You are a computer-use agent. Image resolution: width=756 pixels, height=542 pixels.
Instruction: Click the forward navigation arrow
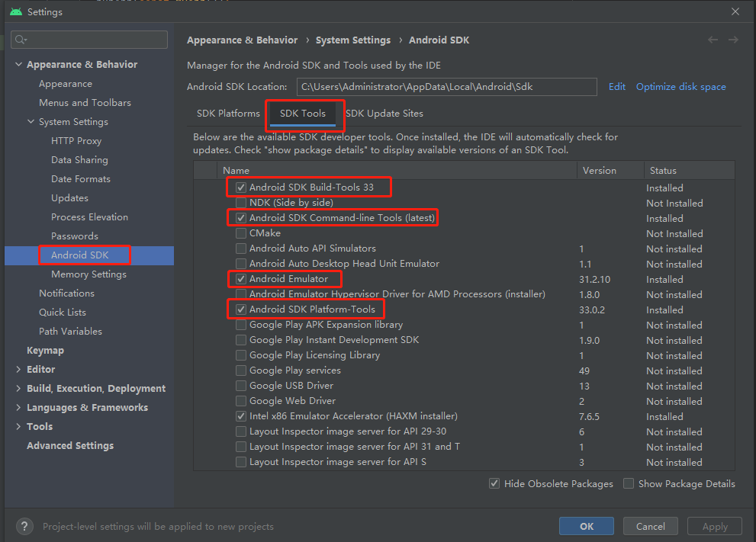point(733,40)
